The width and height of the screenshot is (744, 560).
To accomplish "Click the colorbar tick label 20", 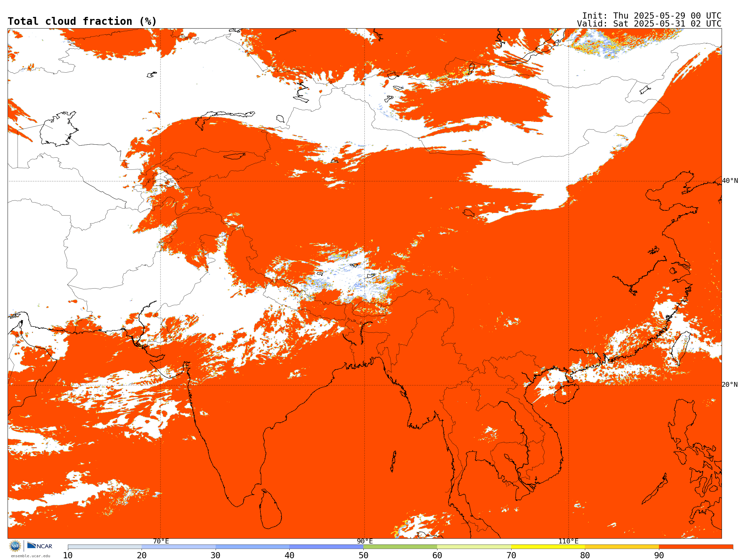I will click(142, 556).
